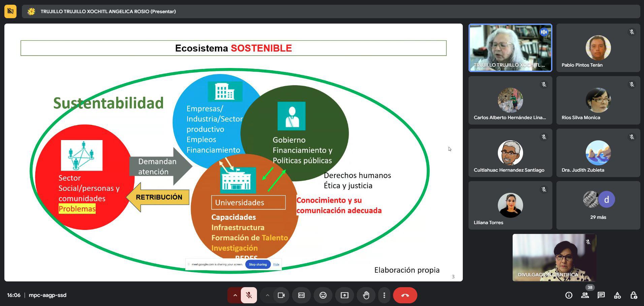Image resolution: width=644 pixels, height=306 pixels.
Task: Click muted mic icon on self-view tile
Action: pyautogui.click(x=588, y=242)
